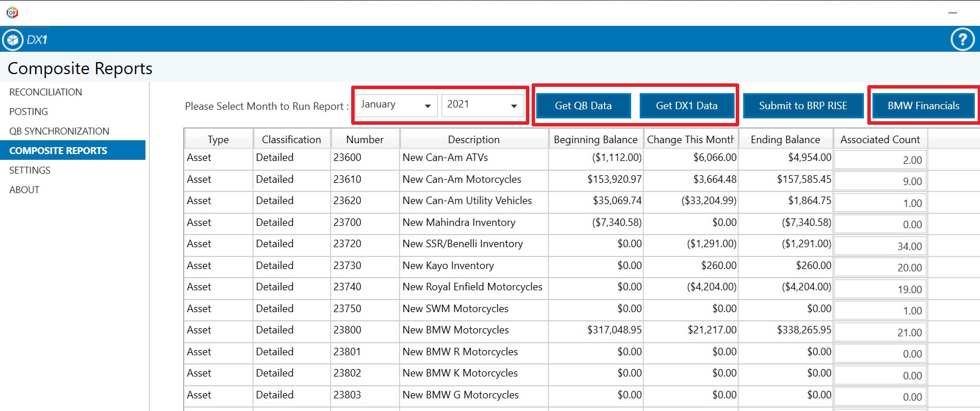
Task: Sort by Beginning Balance column header
Action: point(595,139)
